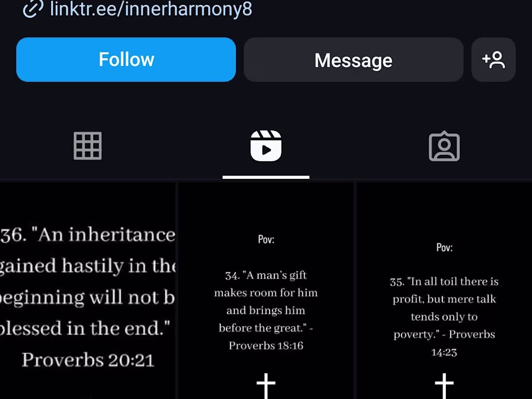Click the chain link icon beside linktr.ee

click(x=33, y=8)
